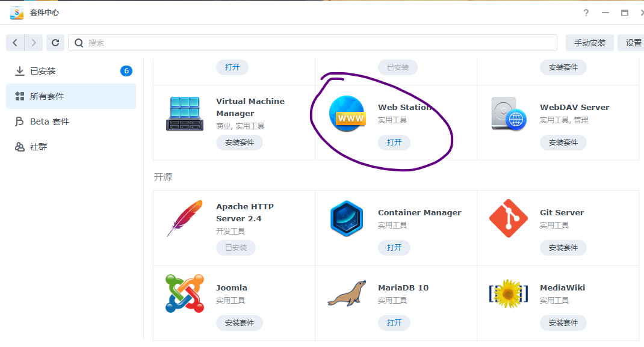Click the download icon beside 已安装
Screen dimensions: 644x347
(x=19, y=71)
